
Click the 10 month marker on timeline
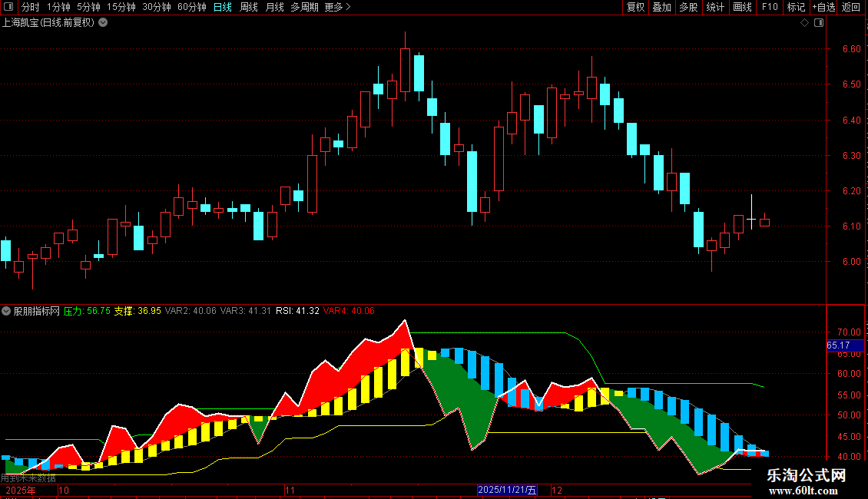(x=64, y=490)
